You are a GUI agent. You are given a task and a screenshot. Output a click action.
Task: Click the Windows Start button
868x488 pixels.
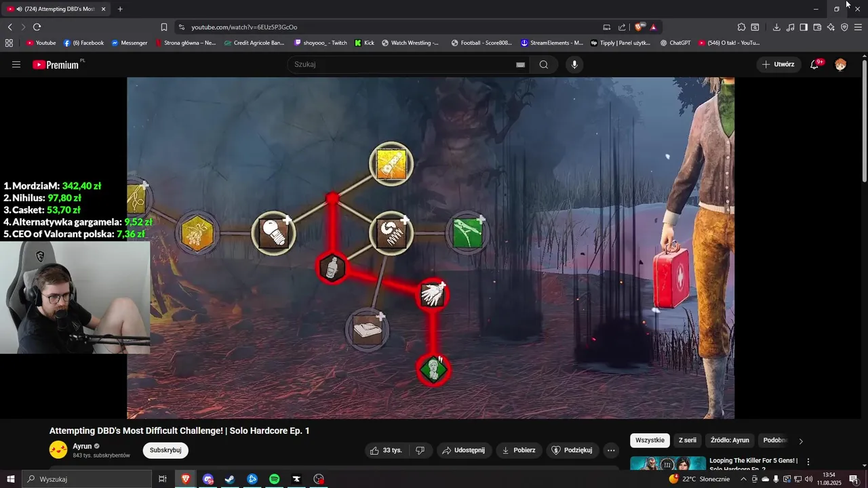coord(10,479)
